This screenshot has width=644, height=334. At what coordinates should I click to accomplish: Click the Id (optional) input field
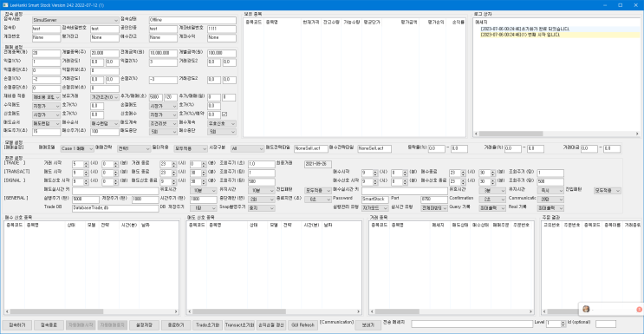click(x=606, y=324)
